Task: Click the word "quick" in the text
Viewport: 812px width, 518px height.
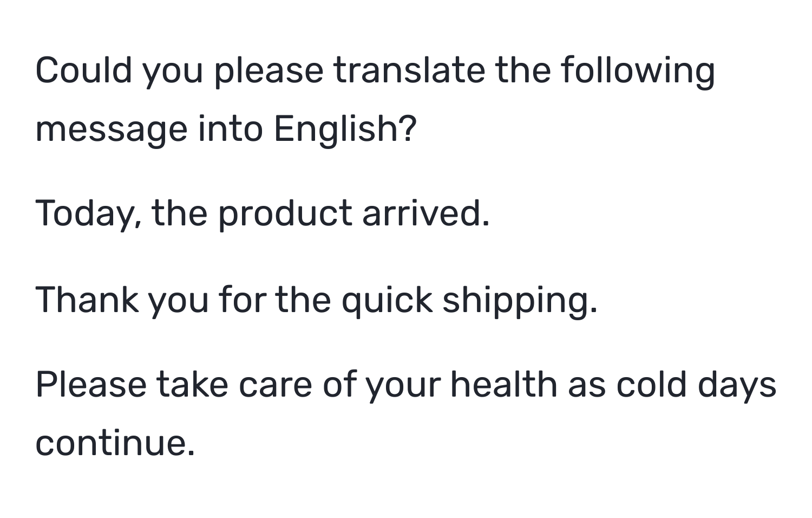Action: [x=387, y=301]
